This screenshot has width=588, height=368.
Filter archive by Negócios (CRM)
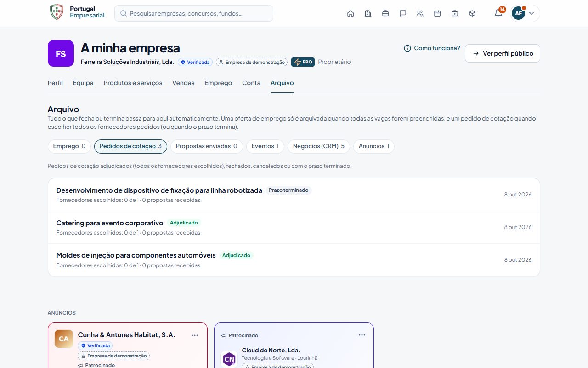(319, 146)
